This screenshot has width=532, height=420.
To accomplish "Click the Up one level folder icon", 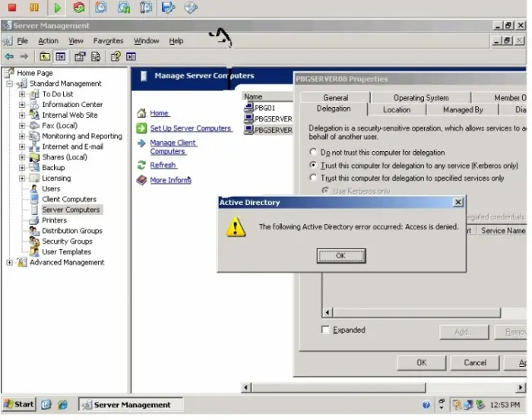I will 45,57.
